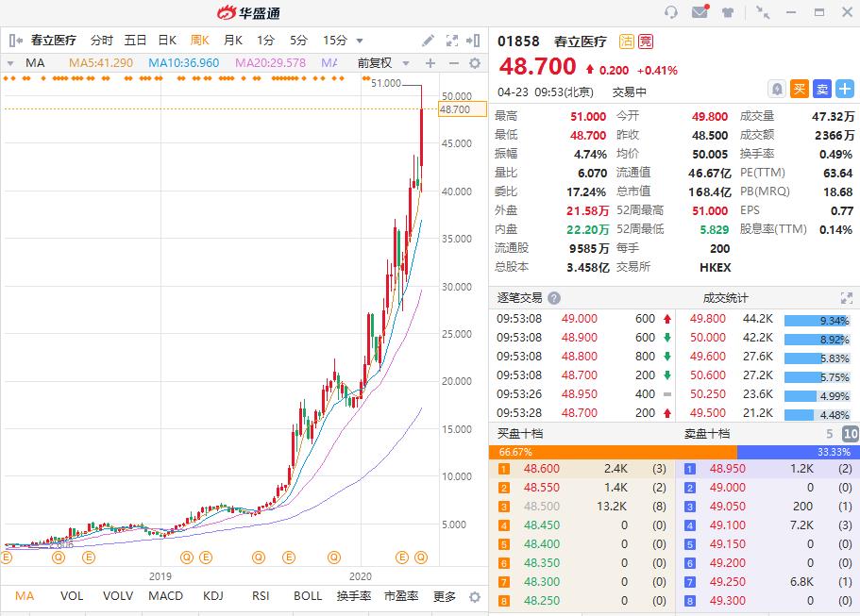Click the 春立医疗 name in chart toolbar
The height and width of the screenshot is (616, 860).
(x=53, y=40)
